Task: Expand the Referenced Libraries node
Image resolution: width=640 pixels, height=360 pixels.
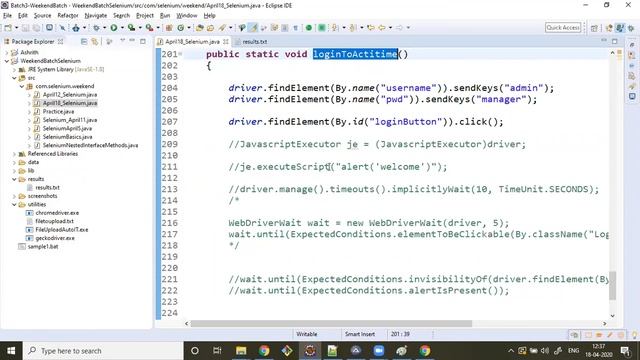Action: pos(14,154)
